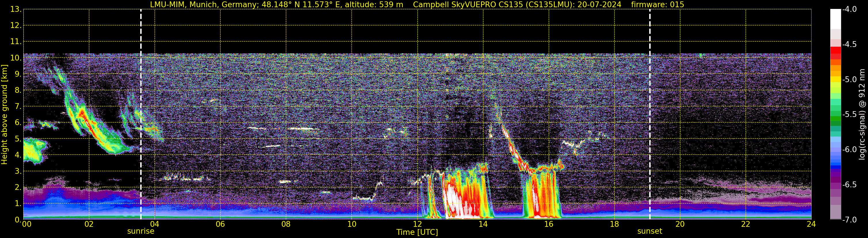Click the x-axis tick label '00'
This screenshot has width=868, height=238.
coord(26,224)
